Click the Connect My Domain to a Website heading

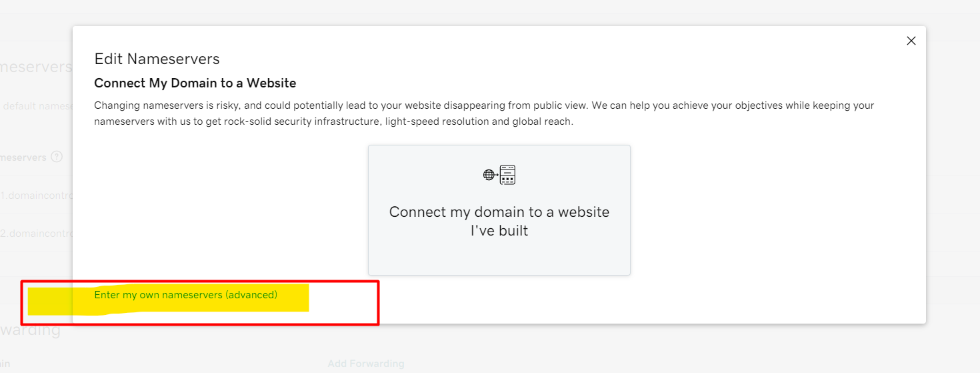click(x=195, y=83)
